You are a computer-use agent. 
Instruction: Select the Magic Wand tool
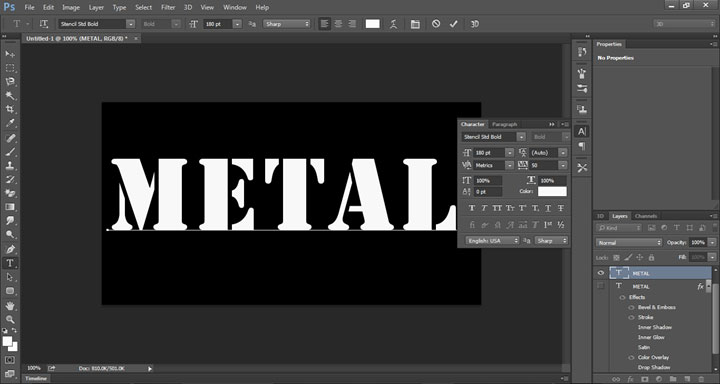(x=10, y=96)
